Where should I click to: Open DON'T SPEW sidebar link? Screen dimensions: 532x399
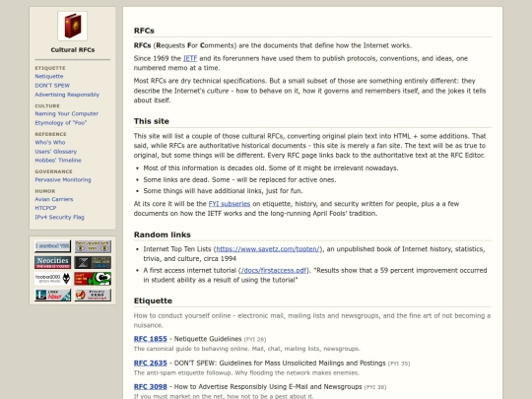coord(52,86)
